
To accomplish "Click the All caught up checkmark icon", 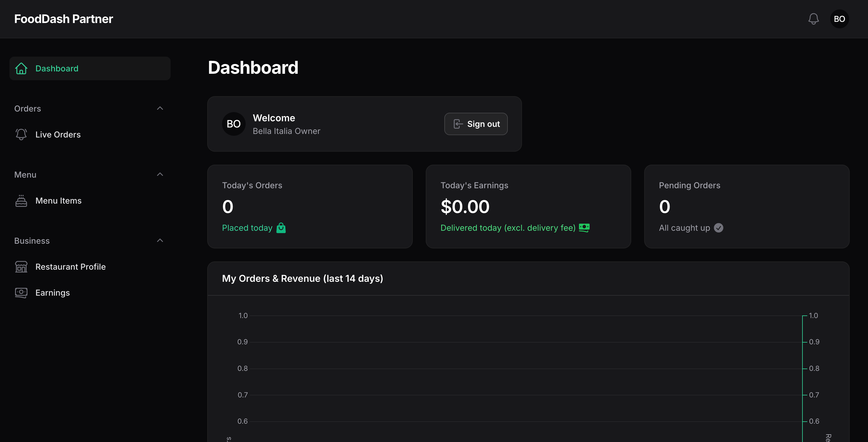I will [718, 228].
